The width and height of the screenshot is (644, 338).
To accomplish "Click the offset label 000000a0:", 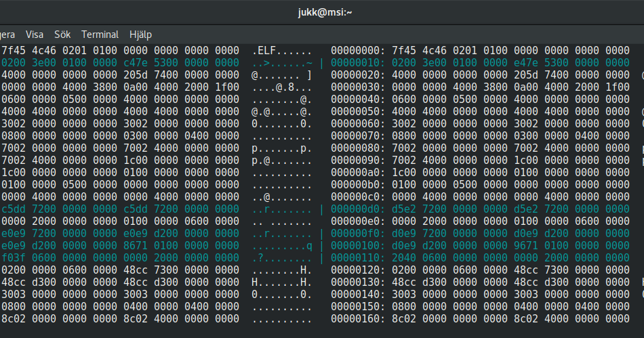I will (x=358, y=172).
